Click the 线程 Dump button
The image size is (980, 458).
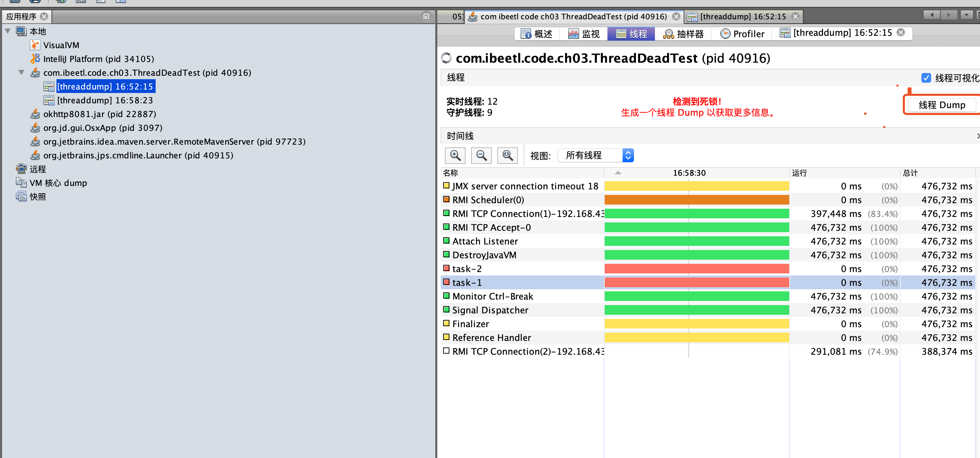coord(941,105)
